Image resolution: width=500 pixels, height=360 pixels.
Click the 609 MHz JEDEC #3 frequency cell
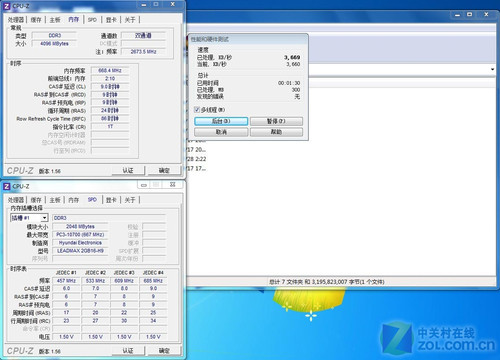point(124,281)
